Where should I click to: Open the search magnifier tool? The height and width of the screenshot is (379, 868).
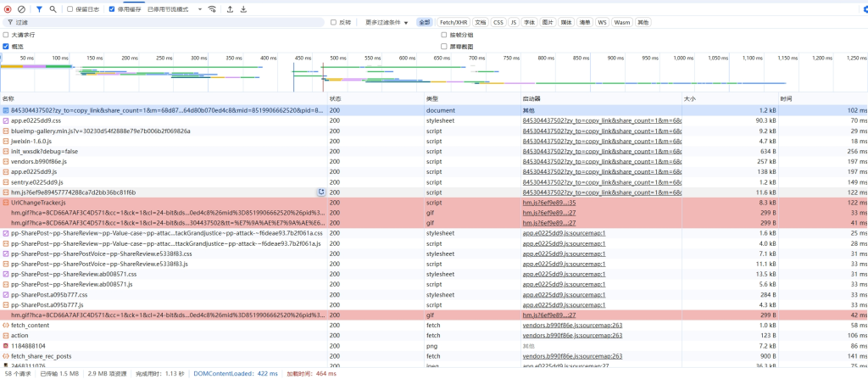pyautogui.click(x=53, y=8)
